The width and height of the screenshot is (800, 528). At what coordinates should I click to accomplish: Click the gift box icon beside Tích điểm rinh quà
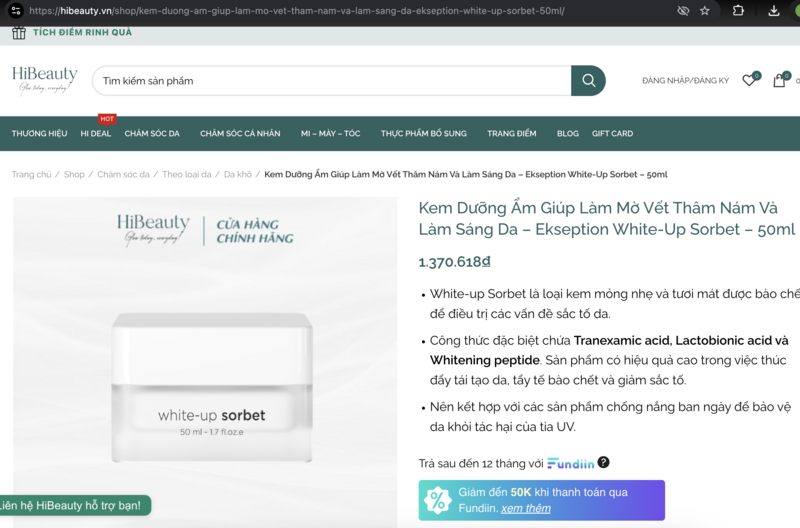coord(19,33)
